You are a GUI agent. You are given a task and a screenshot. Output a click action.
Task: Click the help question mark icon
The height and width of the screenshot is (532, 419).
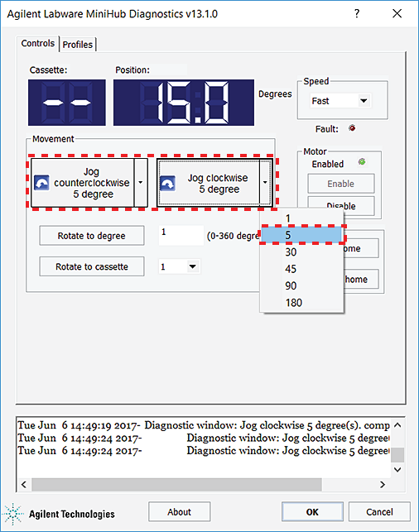[x=357, y=13]
